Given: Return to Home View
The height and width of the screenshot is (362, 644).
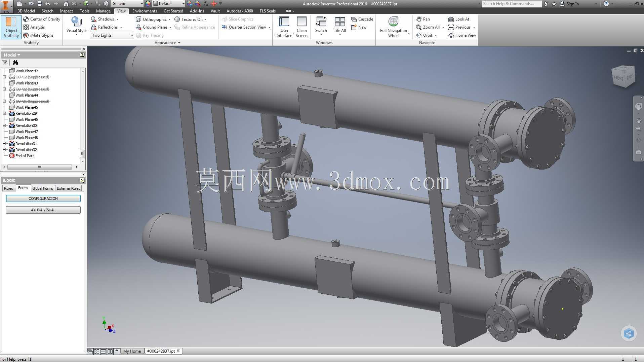Looking at the screenshot, I should click(462, 35).
